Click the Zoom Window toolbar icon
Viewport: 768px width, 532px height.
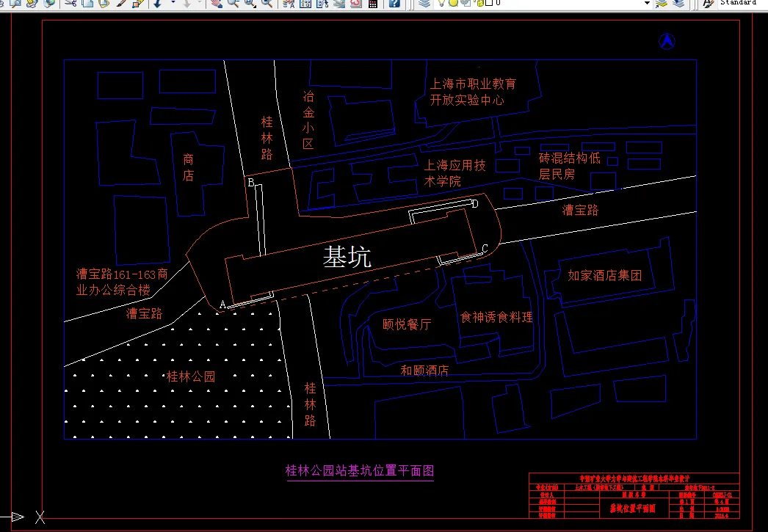point(249,5)
